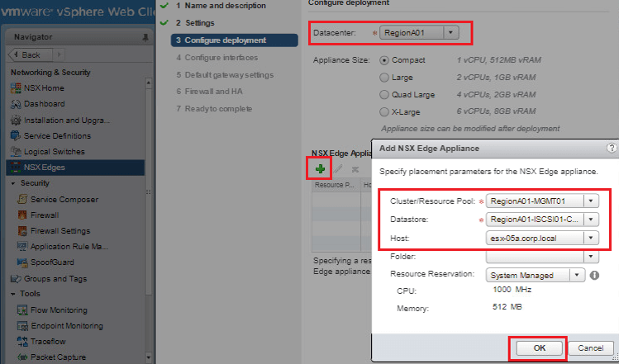
Task: Pin the Navigator panel
Action: click(x=145, y=37)
